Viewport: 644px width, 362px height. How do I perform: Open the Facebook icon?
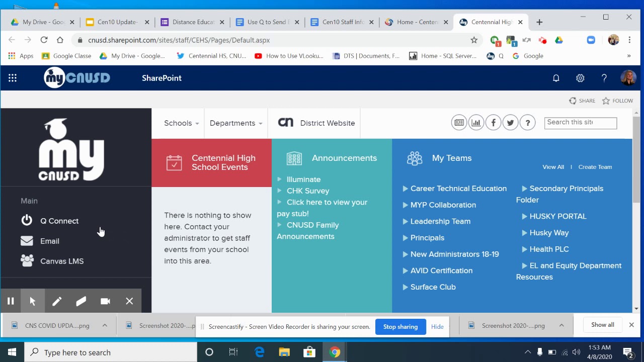click(x=493, y=123)
